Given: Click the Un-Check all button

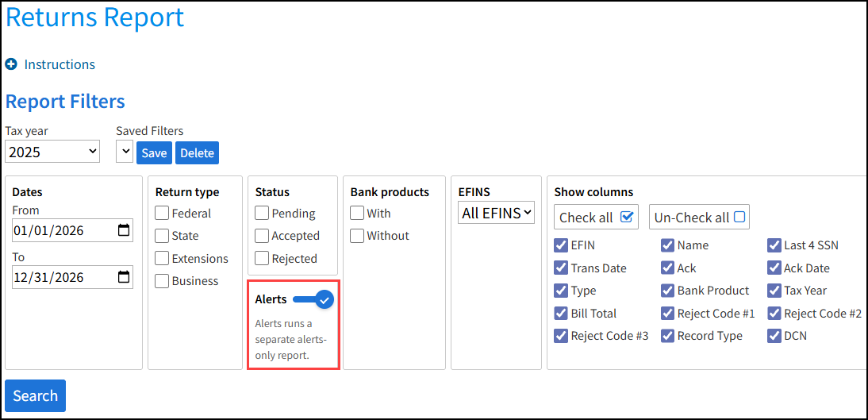Looking at the screenshot, I should pos(698,217).
